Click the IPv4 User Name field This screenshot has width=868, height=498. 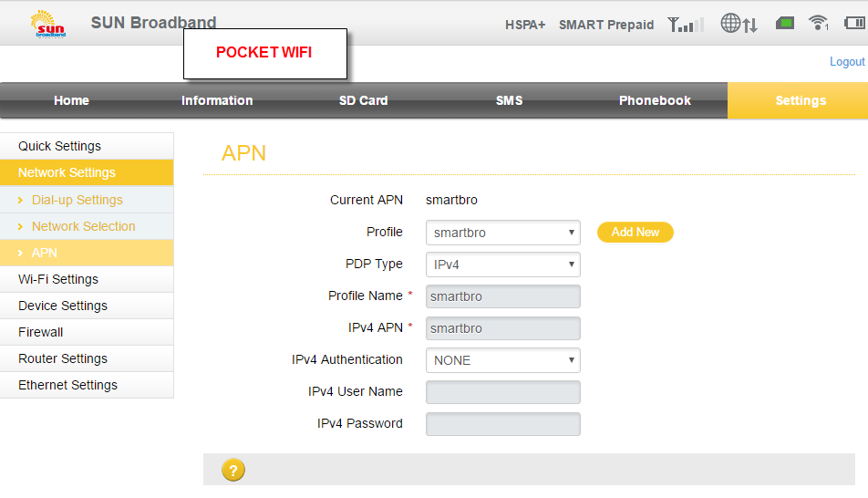(502, 392)
